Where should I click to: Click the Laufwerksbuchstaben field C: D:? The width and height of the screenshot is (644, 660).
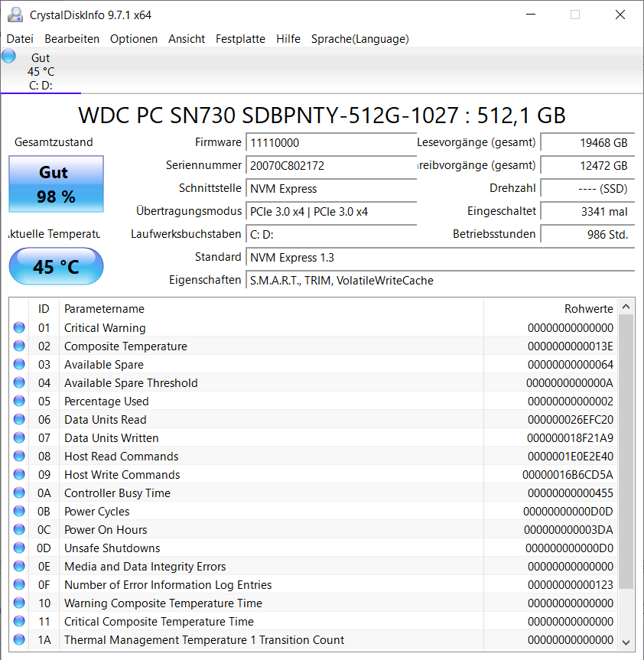pyautogui.click(x=331, y=235)
